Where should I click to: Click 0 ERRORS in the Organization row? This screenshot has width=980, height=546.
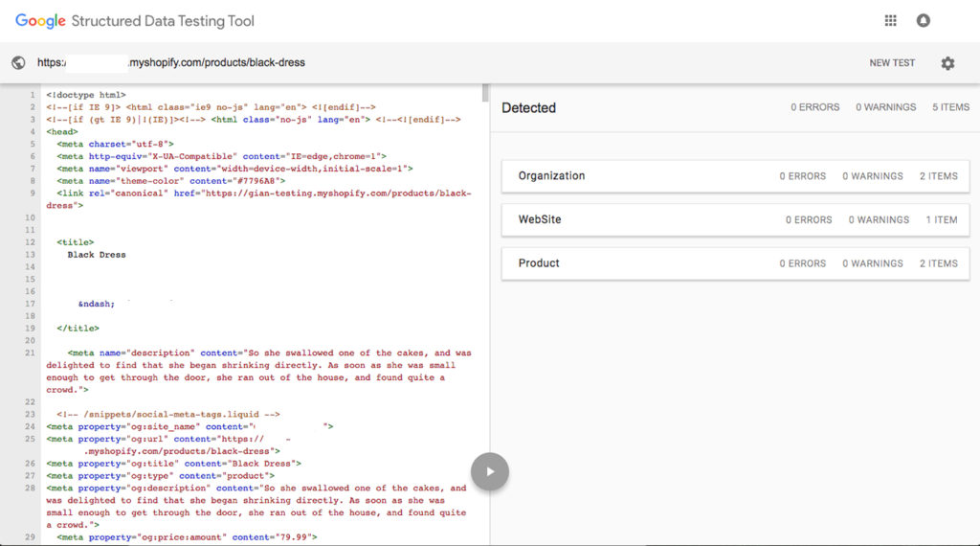click(803, 176)
